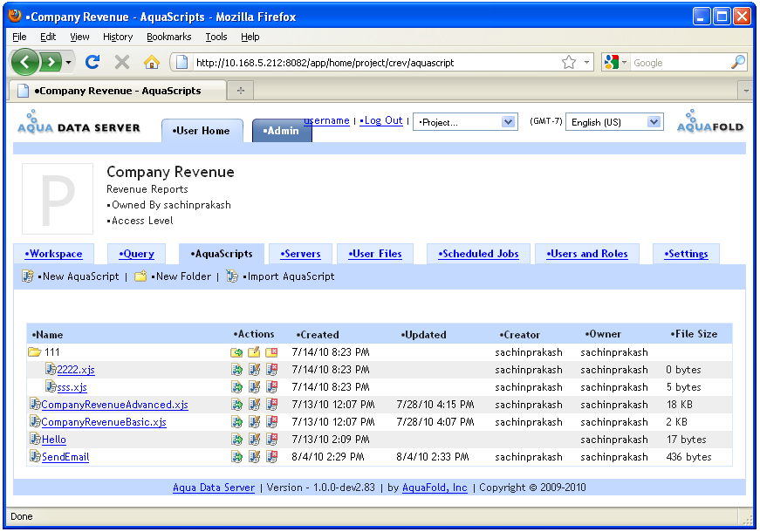Click red-X delete icon for CompanyRevenueAdvanced.xjs
Screen dimensions: 760x532
pos(272,405)
